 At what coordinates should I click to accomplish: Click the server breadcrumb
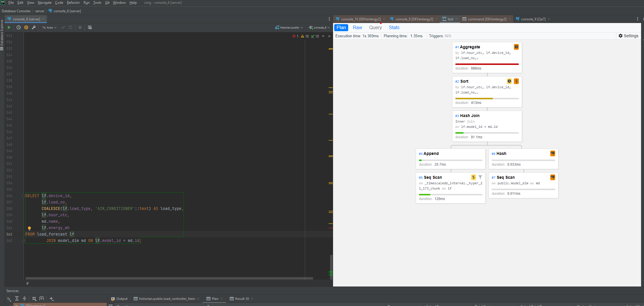[40, 11]
